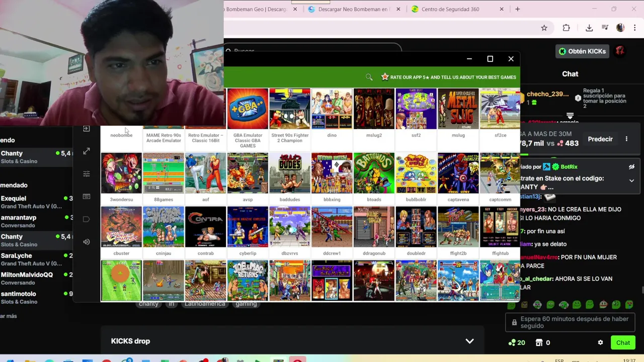The width and height of the screenshot is (644, 362).
Task: Select the contrab Contra thumbnail
Action: 205,227
